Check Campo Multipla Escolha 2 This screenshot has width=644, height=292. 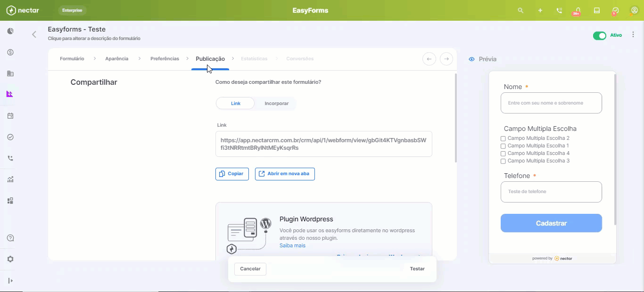click(x=503, y=138)
